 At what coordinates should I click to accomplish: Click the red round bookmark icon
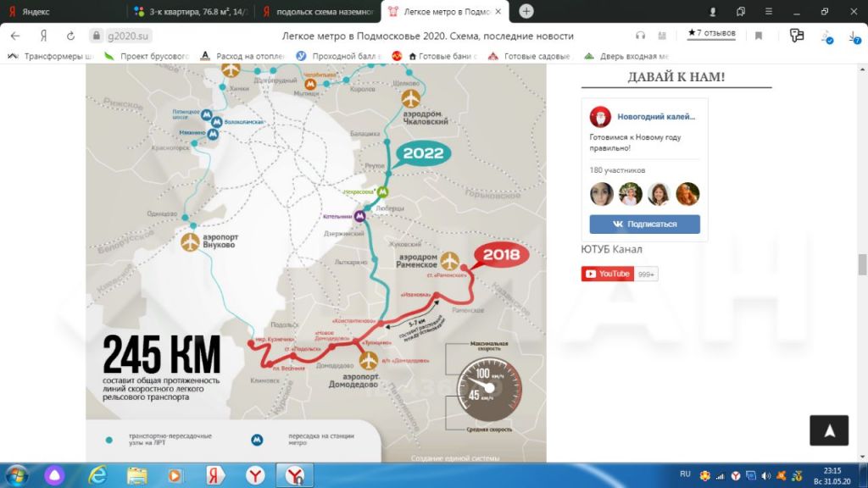(397, 56)
